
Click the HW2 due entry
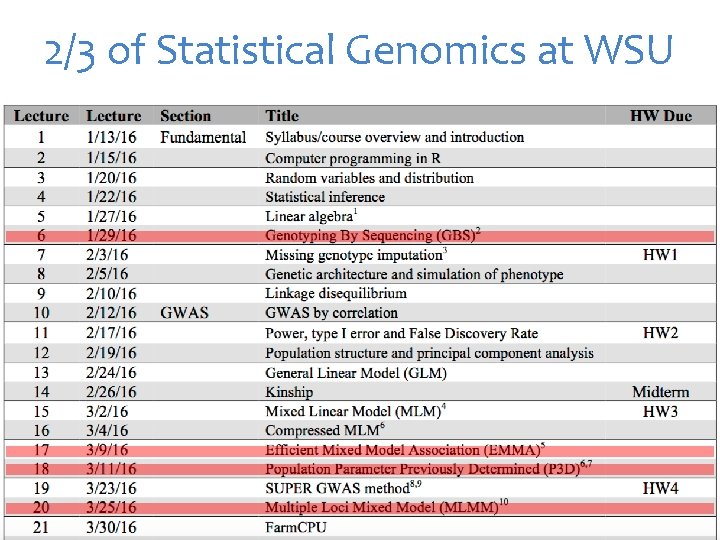pyautogui.click(x=660, y=333)
